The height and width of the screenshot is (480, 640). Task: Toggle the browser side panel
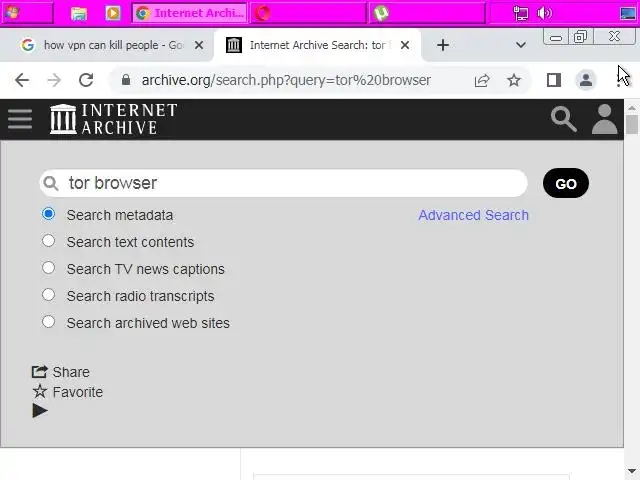553,80
